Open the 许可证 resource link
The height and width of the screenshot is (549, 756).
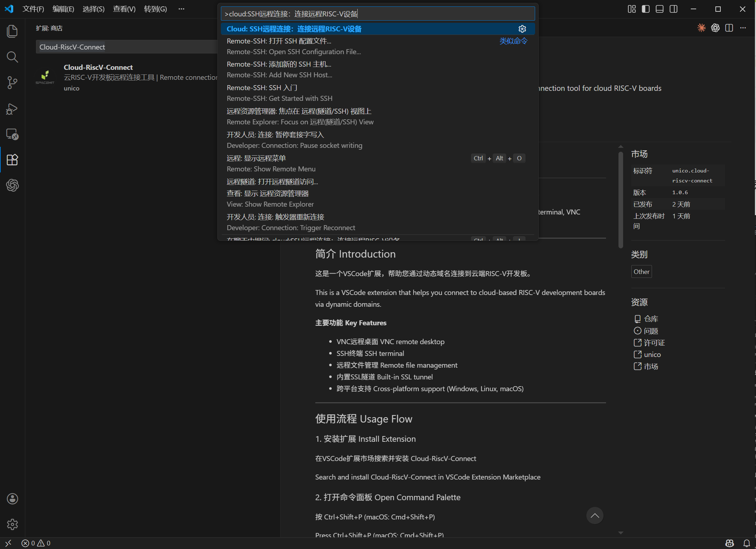coord(654,343)
